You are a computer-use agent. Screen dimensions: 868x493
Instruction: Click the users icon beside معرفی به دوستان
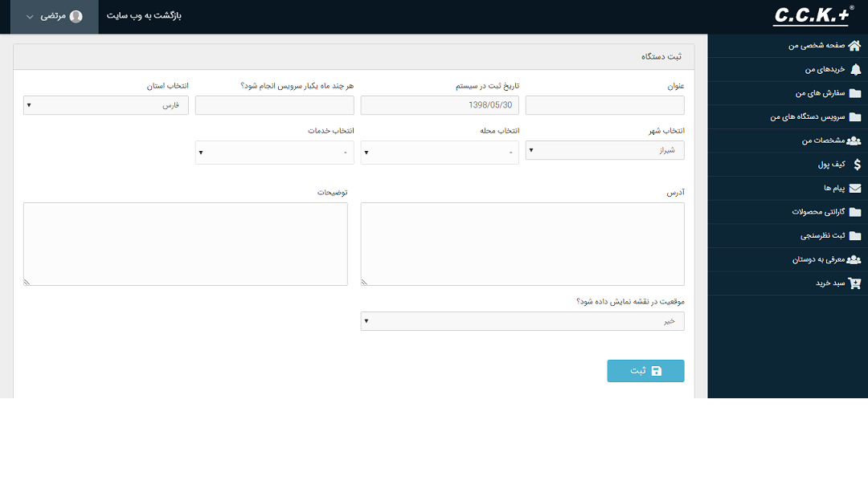point(854,259)
